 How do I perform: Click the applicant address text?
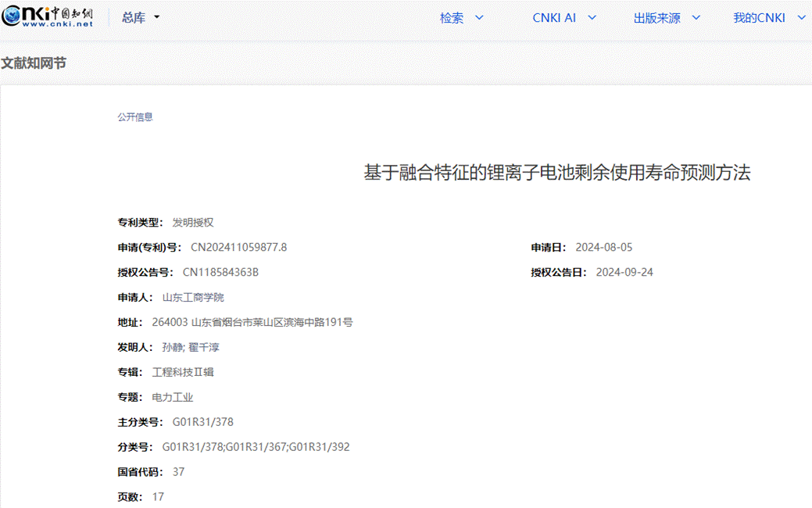pyautogui.click(x=252, y=322)
